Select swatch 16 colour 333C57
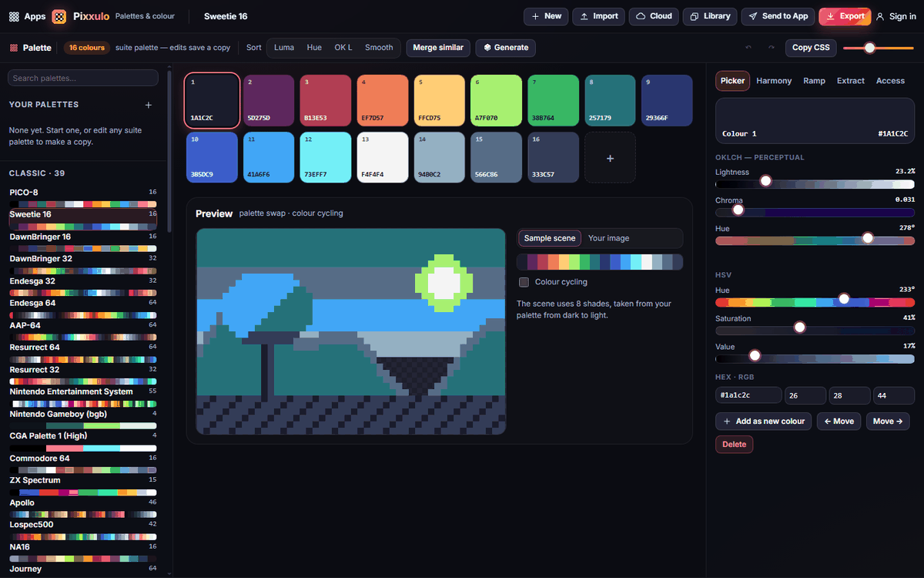Image resolution: width=924 pixels, height=578 pixels. click(553, 157)
